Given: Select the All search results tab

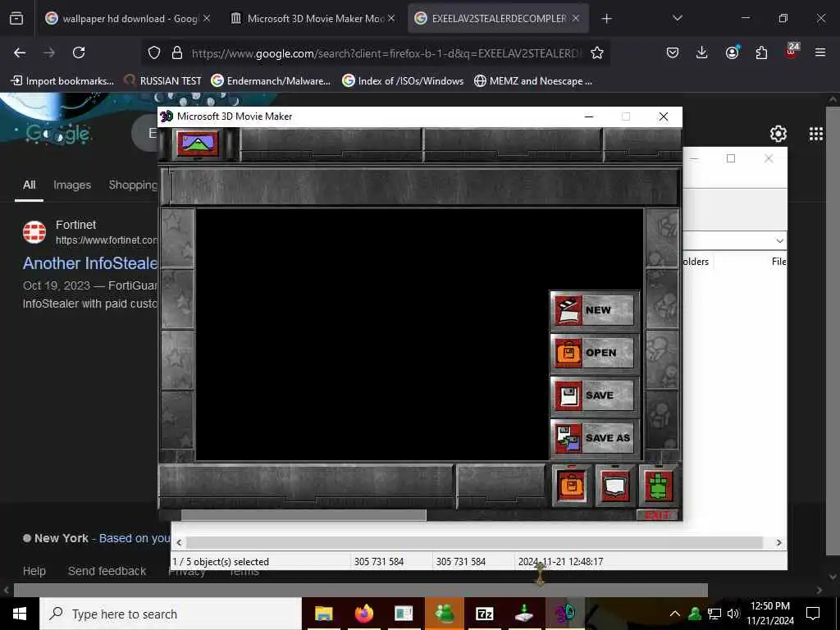Looking at the screenshot, I should pos(29,185).
